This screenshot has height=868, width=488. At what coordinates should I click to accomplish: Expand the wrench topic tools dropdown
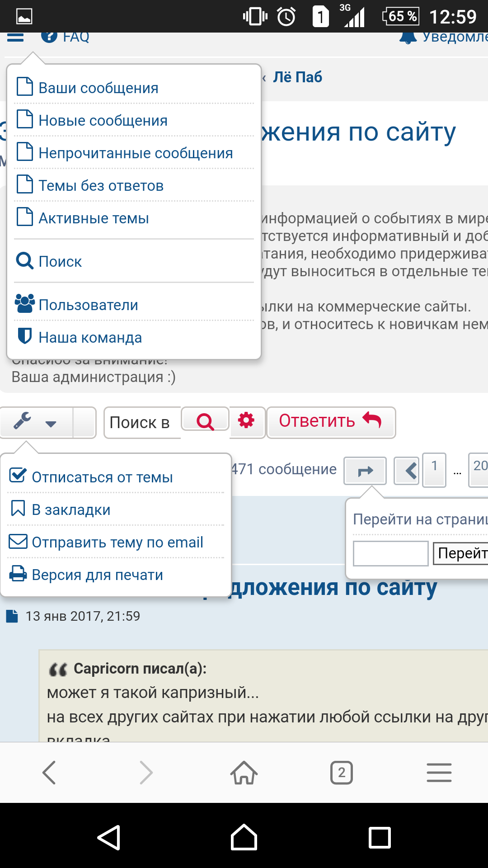coord(36,422)
